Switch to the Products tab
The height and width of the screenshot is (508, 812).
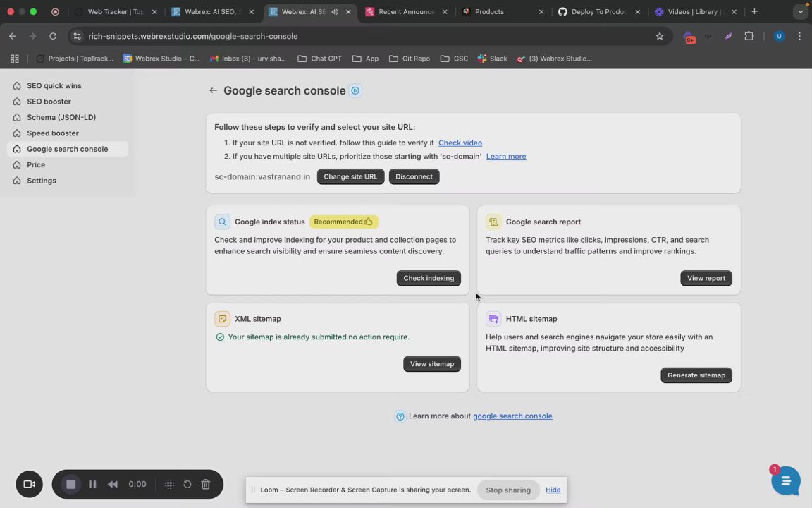click(x=503, y=11)
